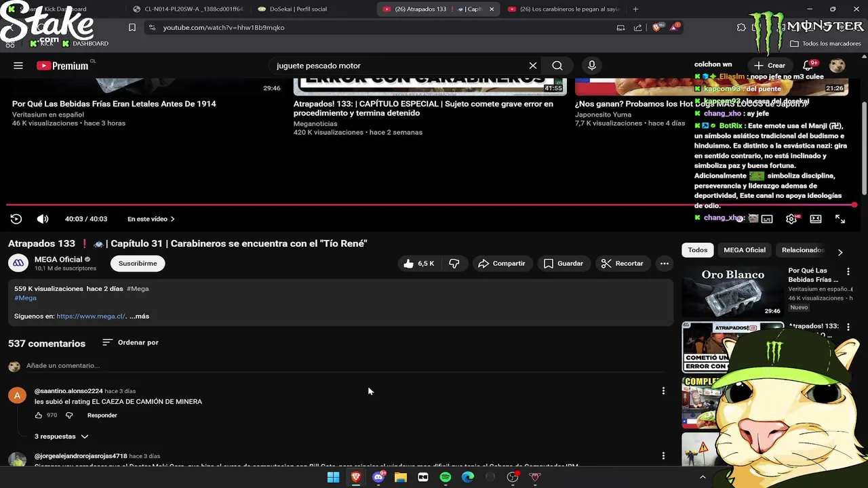Toggle subtitles on the player
The height and width of the screenshot is (488, 868).
point(767,219)
